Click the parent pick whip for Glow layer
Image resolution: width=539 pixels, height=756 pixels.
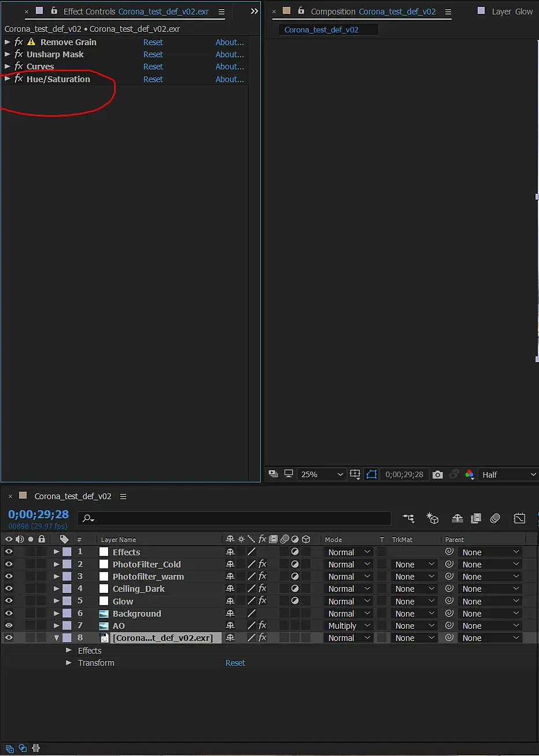pos(449,601)
